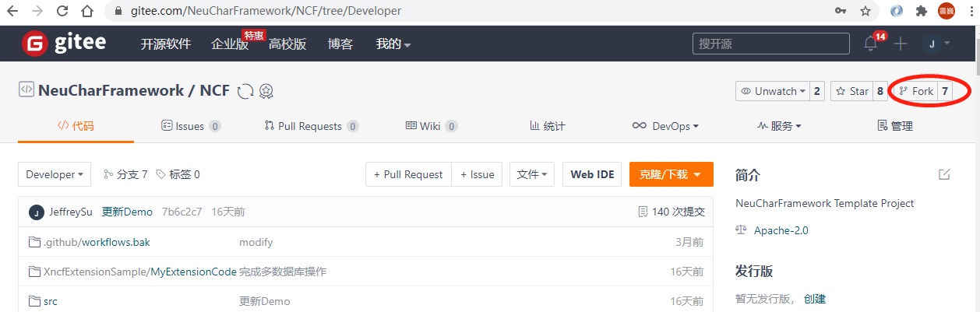The image size is (980, 312).
Task: Open 博客 menu item
Action: point(340,44)
